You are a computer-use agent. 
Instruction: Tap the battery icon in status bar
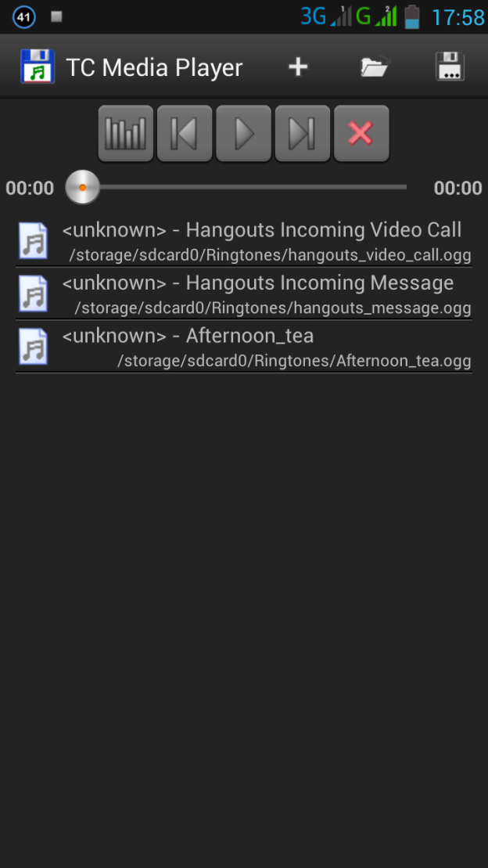411,16
